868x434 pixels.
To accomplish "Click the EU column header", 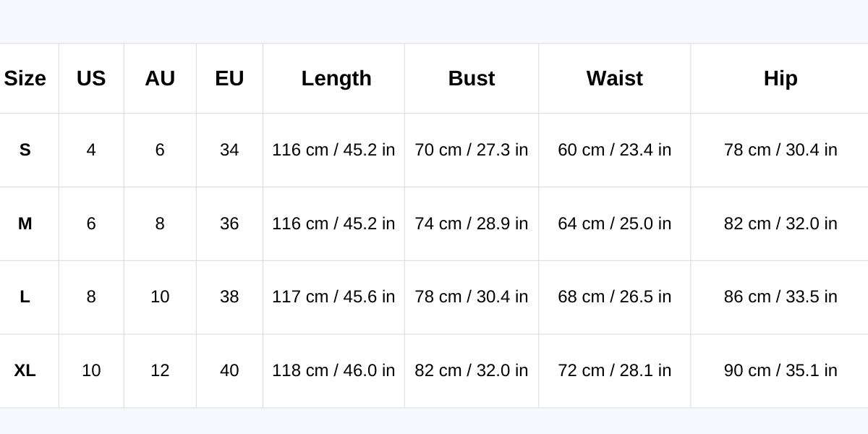I will tap(229, 78).
